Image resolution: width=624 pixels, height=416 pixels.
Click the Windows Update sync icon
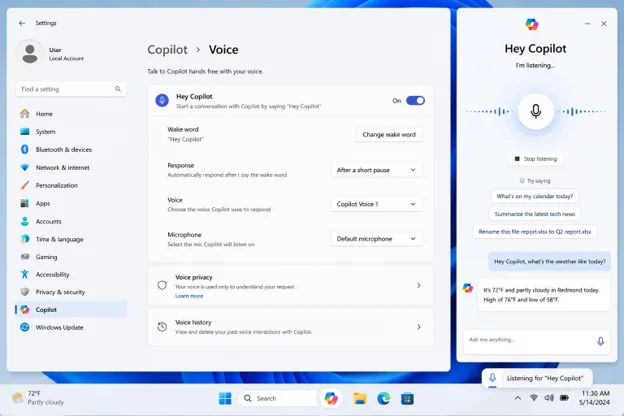point(25,327)
